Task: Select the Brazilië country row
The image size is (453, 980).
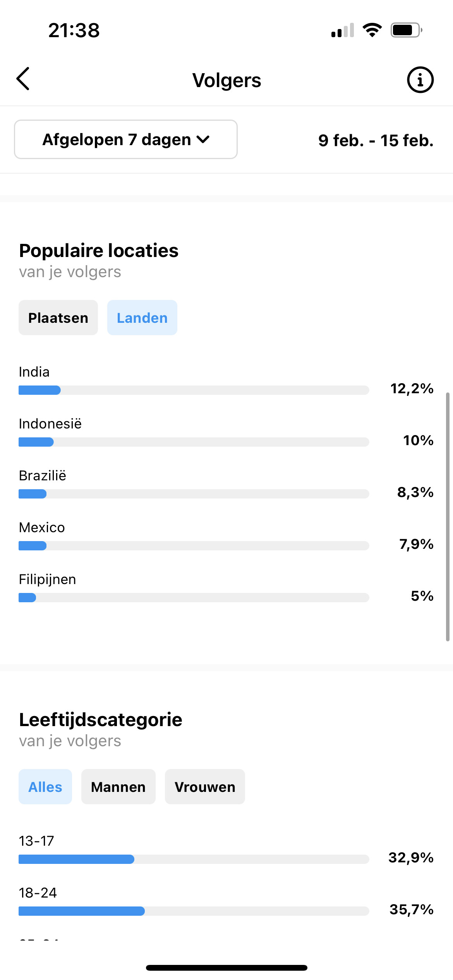Action: click(x=226, y=485)
